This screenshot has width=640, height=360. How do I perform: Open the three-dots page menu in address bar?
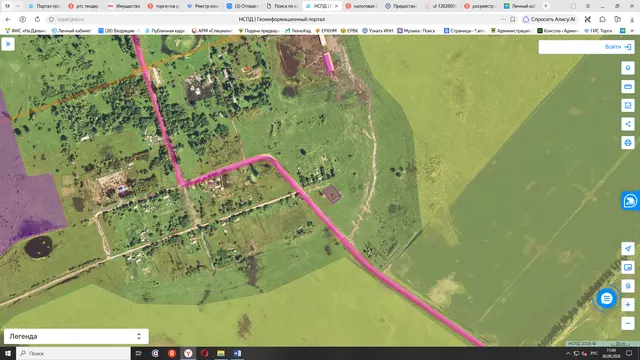click(x=503, y=19)
